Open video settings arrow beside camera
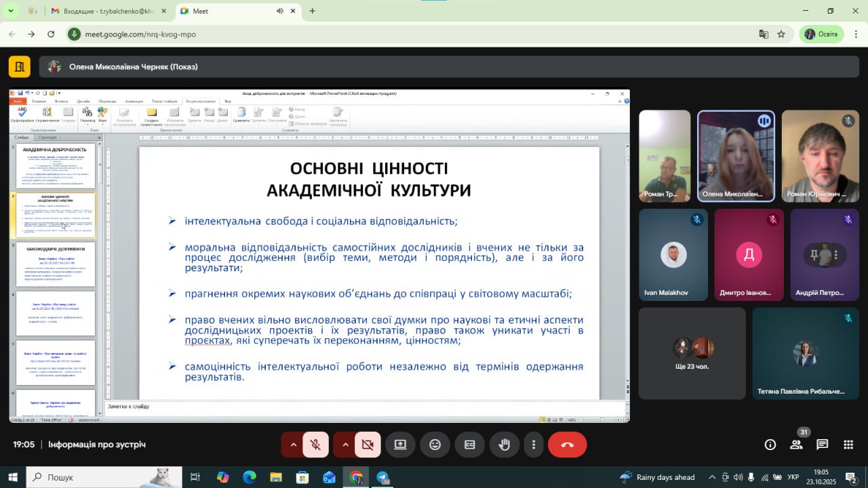The image size is (868, 488). pyautogui.click(x=345, y=445)
